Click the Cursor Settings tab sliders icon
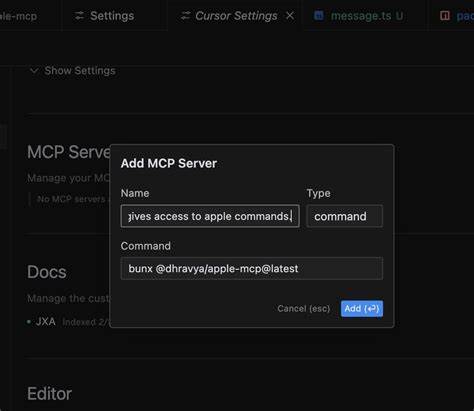The width and height of the screenshot is (474, 411). 185,16
